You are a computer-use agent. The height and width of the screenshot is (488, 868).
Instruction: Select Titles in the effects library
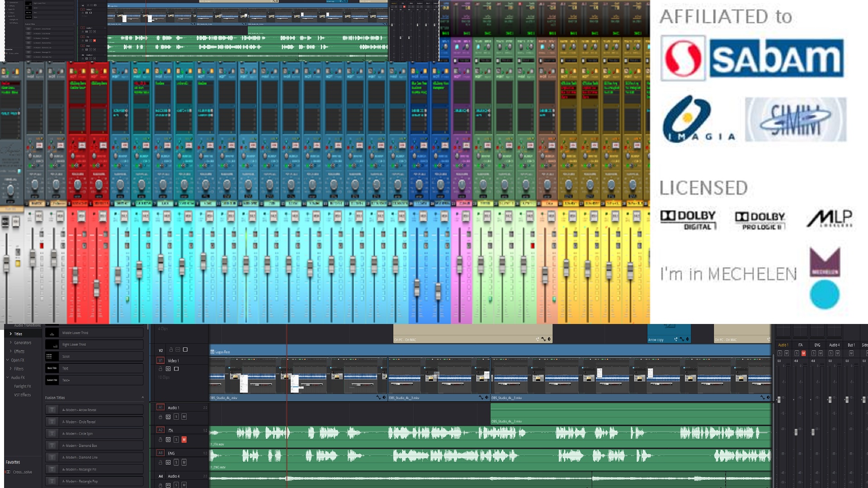click(x=18, y=334)
